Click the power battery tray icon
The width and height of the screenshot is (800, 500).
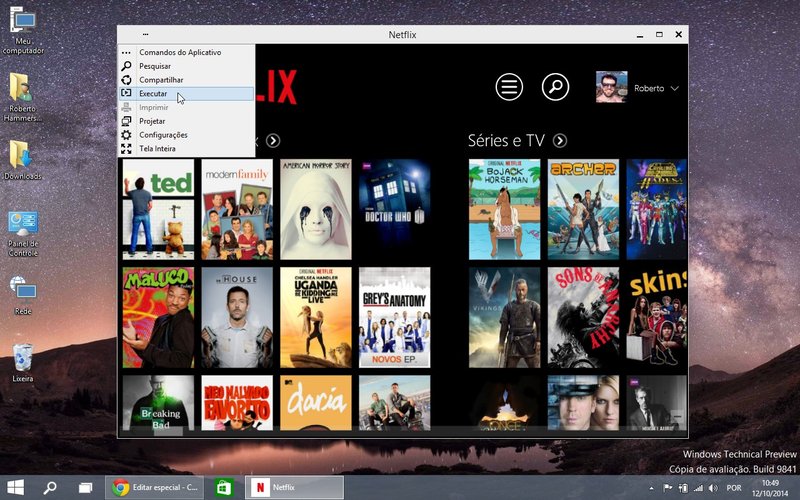(x=683, y=488)
